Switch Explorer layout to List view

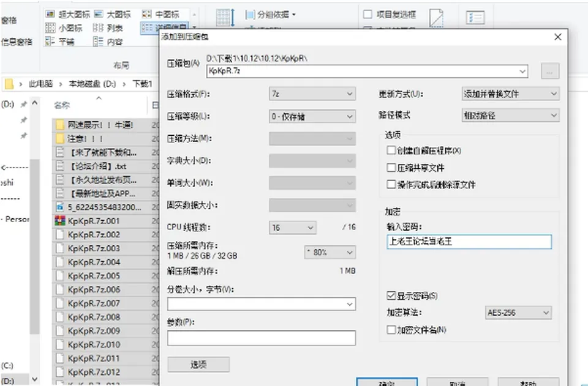coord(108,28)
